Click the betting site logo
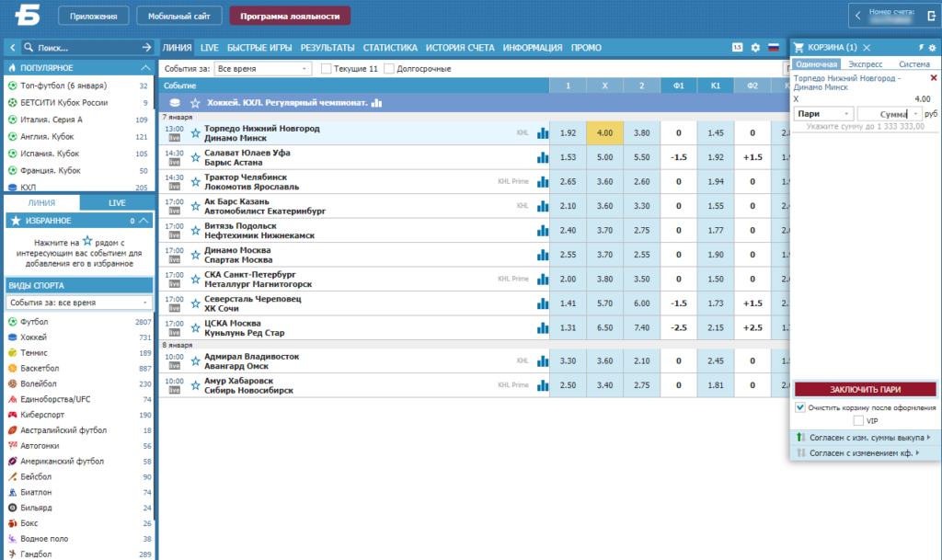942x560 pixels. (28, 15)
